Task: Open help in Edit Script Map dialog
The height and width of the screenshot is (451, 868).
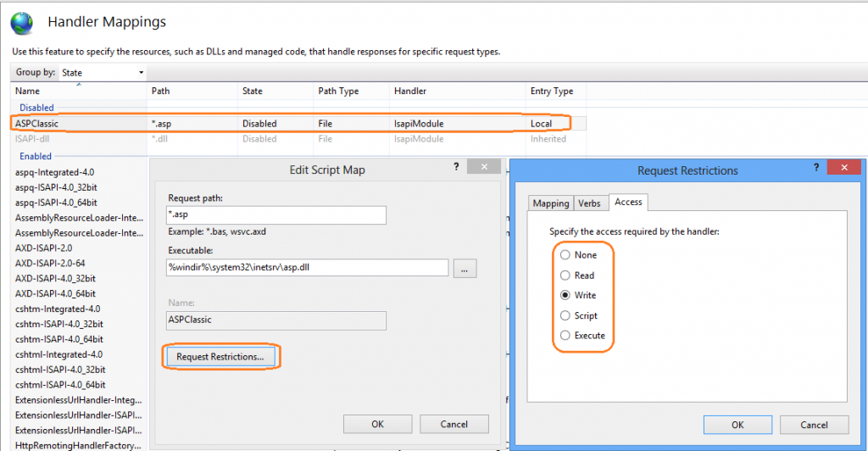Action: pyautogui.click(x=456, y=166)
